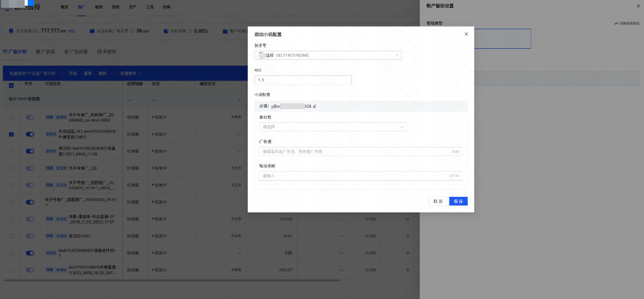644x299 pixels.
Task: Toggle the select-all checkbox in table header
Action: (x=11, y=84)
